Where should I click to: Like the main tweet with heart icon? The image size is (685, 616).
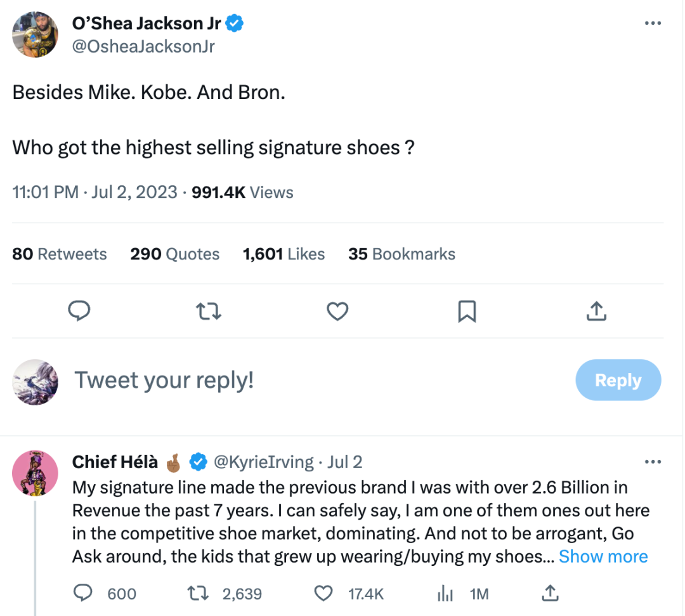coord(337,311)
